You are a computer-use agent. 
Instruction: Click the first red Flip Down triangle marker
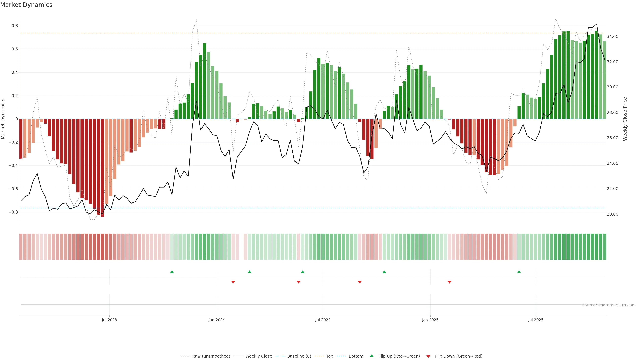(x=233, y=282)
